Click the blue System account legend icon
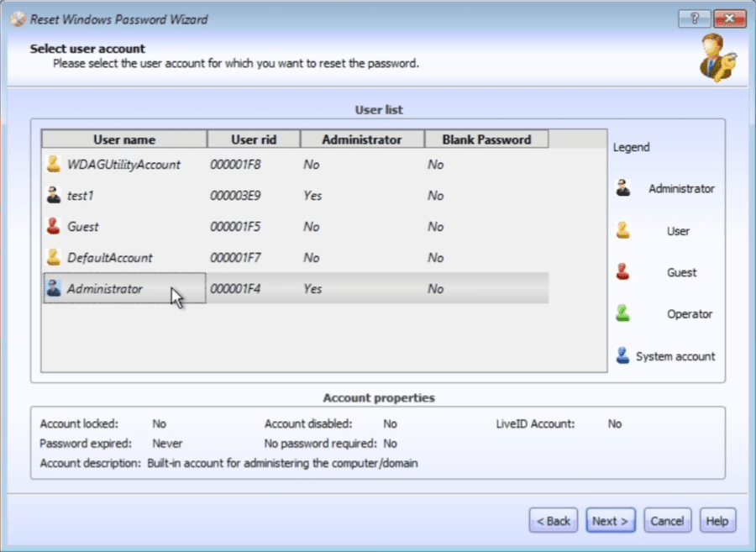Image resolution: width=756 pixels, height=552 pixels. pos(623,355)
